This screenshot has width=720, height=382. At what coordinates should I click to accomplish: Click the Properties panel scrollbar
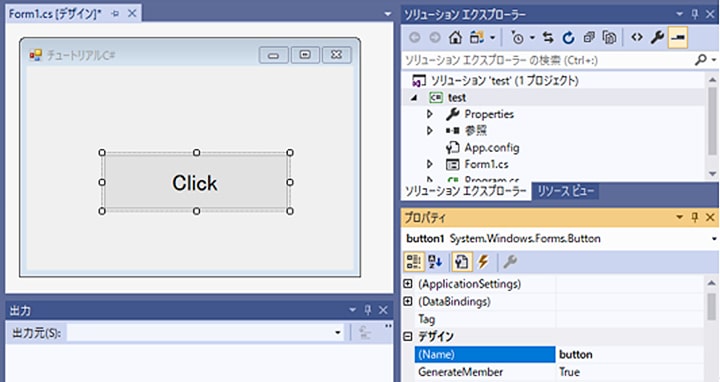pyautogui.click(x=711, y=306)
